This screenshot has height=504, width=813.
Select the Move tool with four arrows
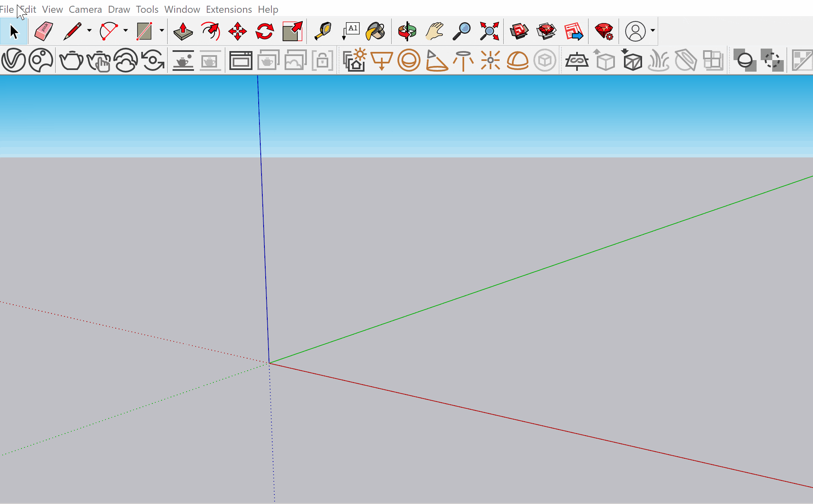click(237, 31)
